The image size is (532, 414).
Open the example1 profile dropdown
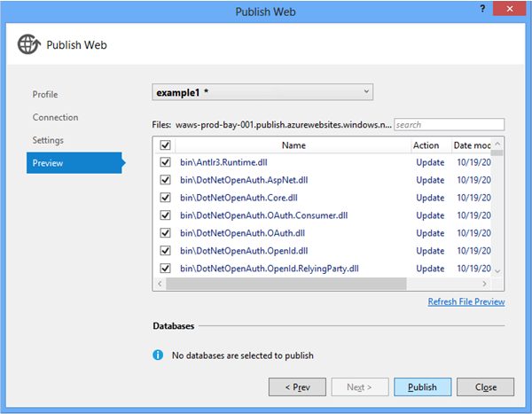tap(262, 92)
